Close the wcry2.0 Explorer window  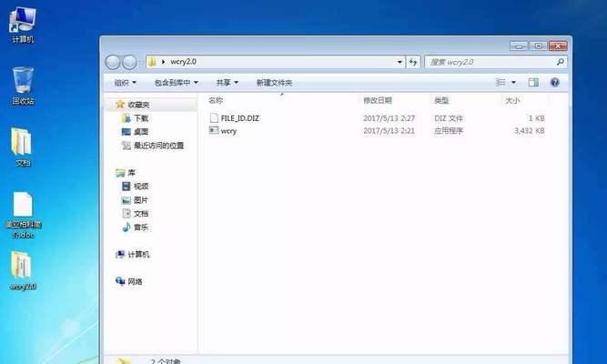click(558, 45)
